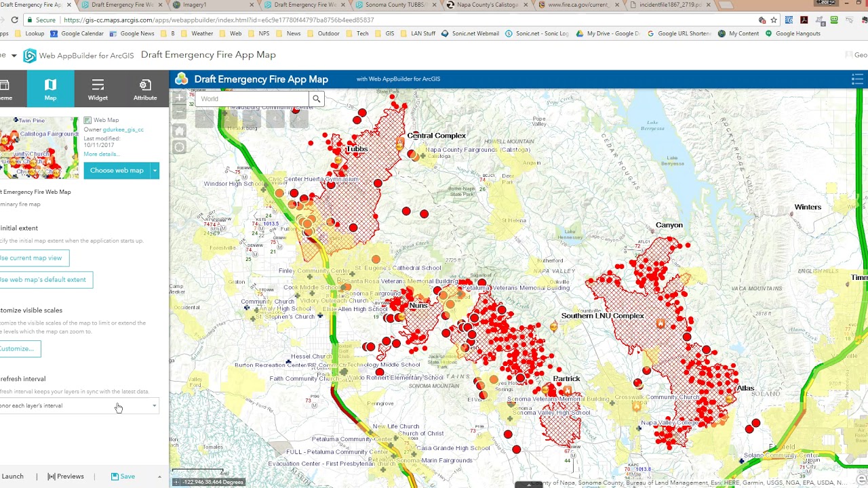Open the GIS bookmarks folder
This screenshot has width=868, height=488.
point(384,33)
